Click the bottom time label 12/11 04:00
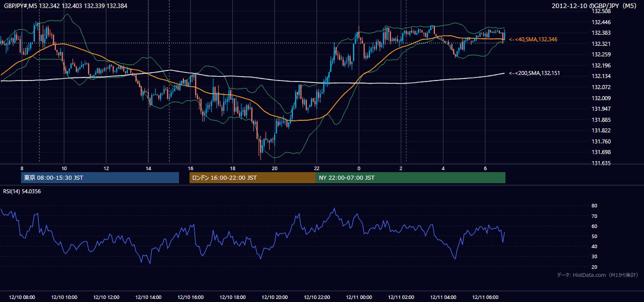The height and width of the screenshot is (302, 644). pyautogui.click(x=443, y=297)
